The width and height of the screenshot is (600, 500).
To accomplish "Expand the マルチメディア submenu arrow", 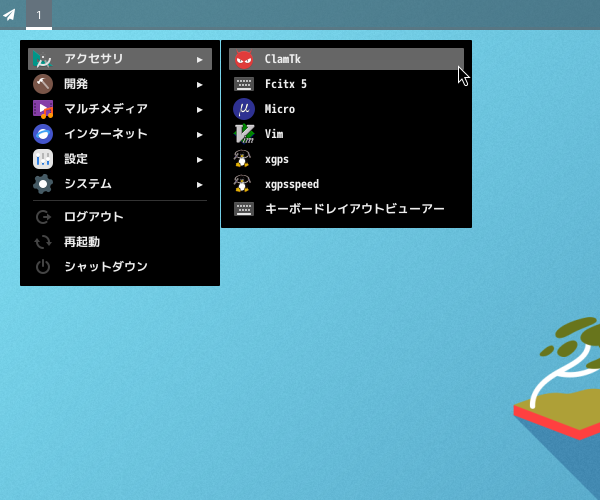I will point(199,110).
